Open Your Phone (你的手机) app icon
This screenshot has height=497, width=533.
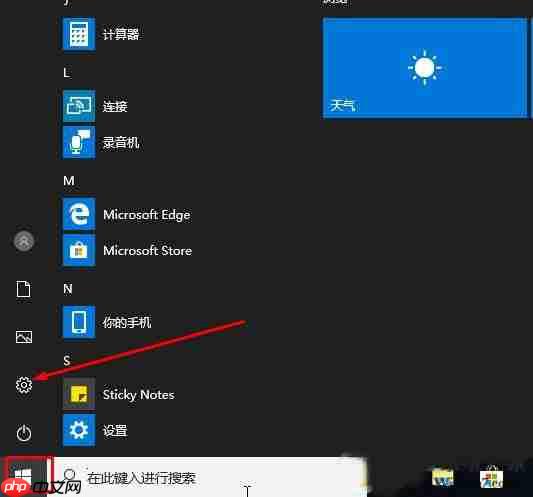[79, 322]
